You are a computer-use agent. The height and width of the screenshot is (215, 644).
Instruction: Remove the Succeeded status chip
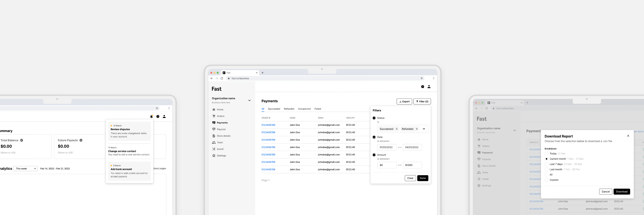(396, 129)
